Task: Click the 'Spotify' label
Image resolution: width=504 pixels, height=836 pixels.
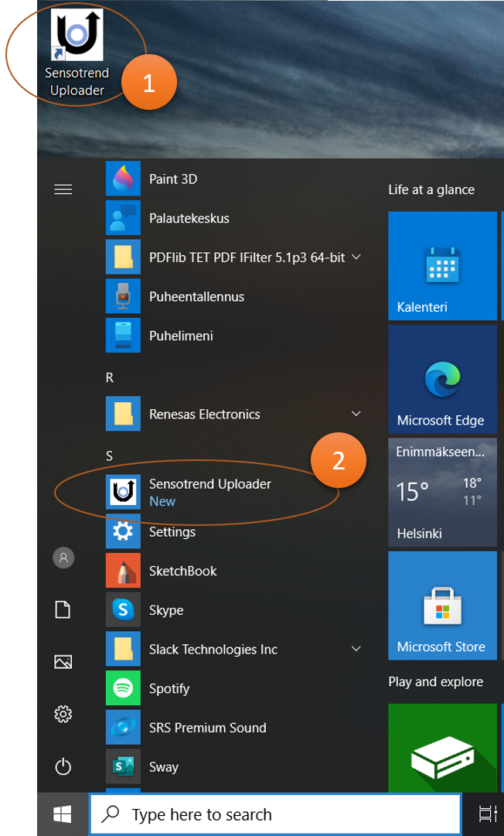Action: coord(169,689)
